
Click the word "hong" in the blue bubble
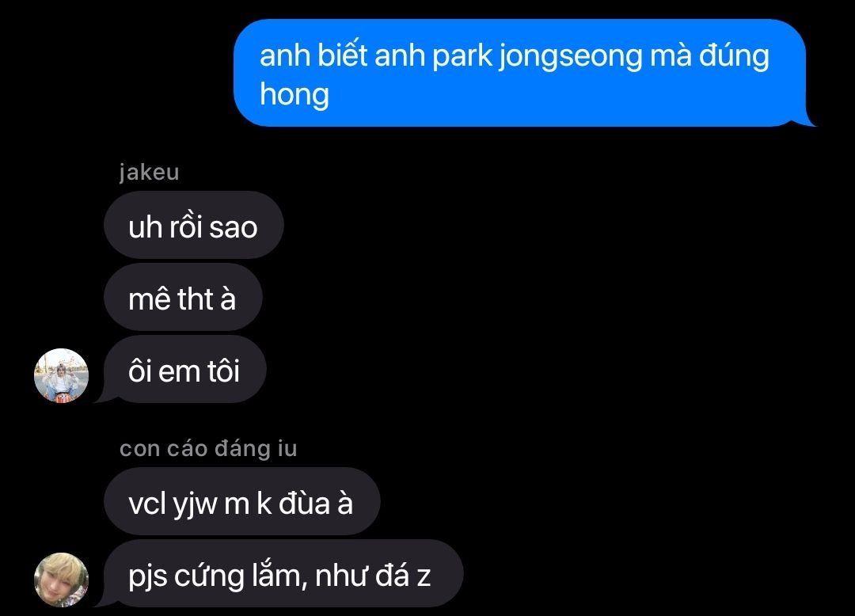(x=294, y=95)
